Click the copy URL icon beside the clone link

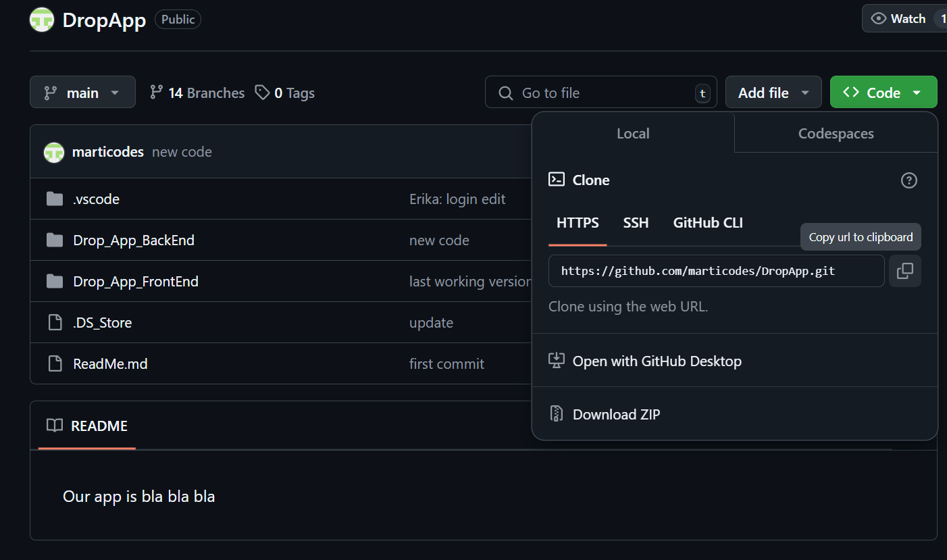[x=904, y=270]
